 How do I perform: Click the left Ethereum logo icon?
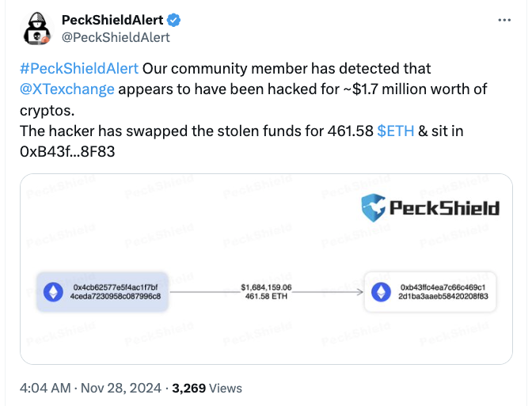[x=53, y=292]
